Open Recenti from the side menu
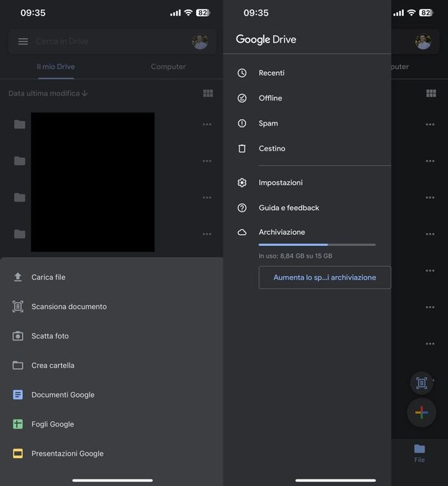Image resolution: width=448 pixels, height=486 pixels. coord(271,73)
